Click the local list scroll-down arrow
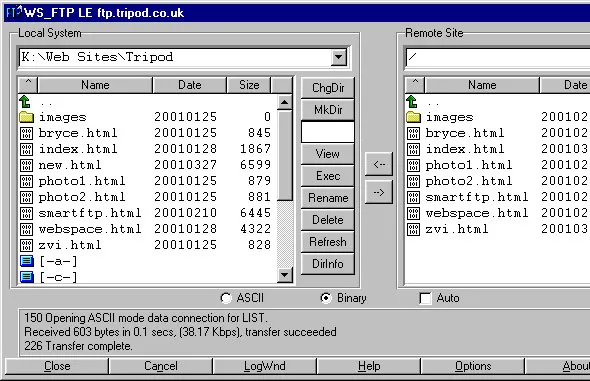Viewport: 590px width, 381px height. tap(284, 275)
